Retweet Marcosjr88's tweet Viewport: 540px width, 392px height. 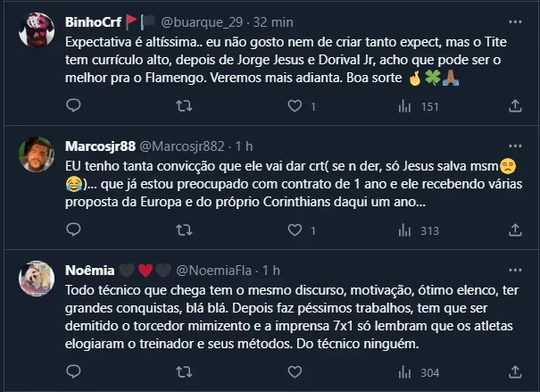point(185,230)
